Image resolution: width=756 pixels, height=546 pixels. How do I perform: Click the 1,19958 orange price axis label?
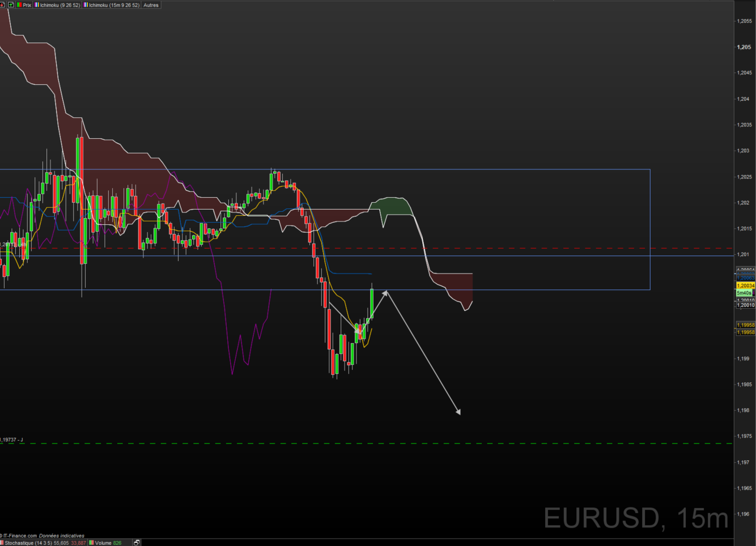(745, 325)
